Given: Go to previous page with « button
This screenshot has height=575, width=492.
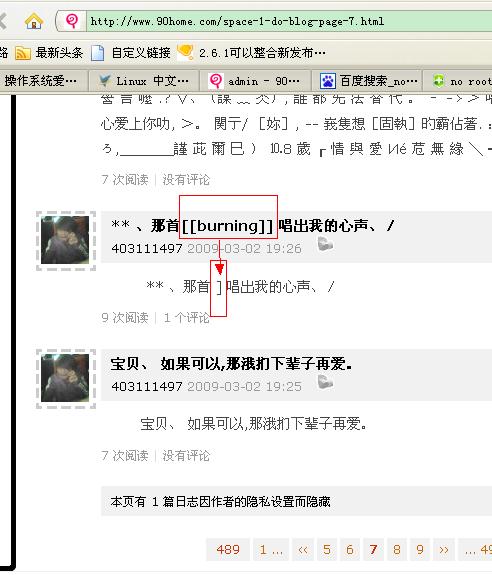Looking at the screenshot, I should tap(303, 549).
